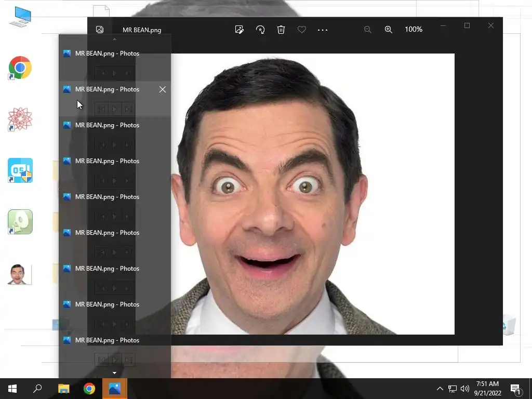Viewport: 532px width, 399px height.
Task: Show hidden system tray icons
Action: coord(440,389)
